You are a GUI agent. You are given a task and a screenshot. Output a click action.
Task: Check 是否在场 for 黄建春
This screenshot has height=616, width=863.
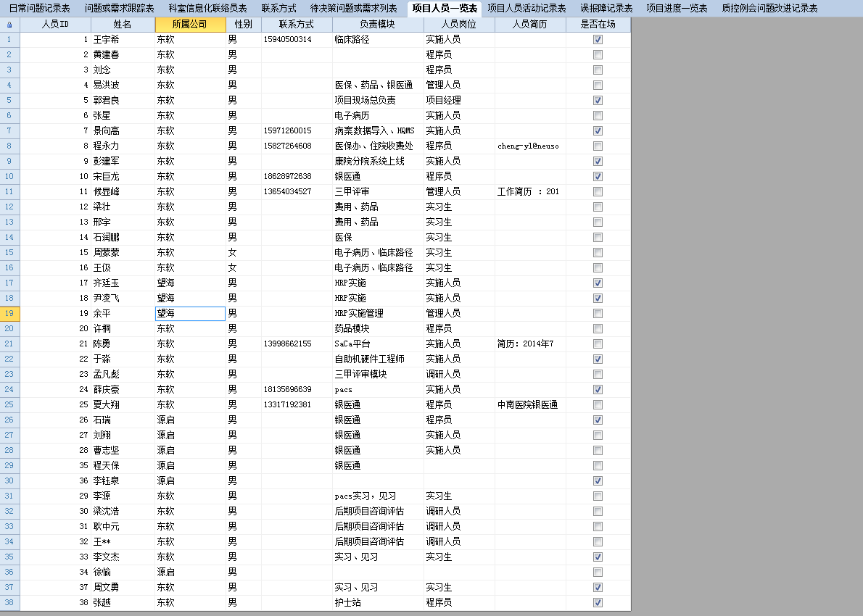click(598, 55)
